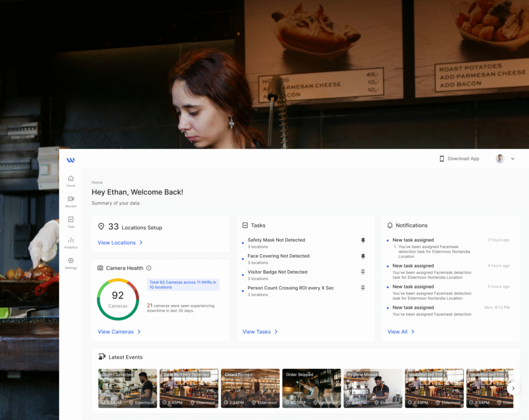Pin Visitor Badge Not Detected task
The image size is (529, 420).
(363, 272)
